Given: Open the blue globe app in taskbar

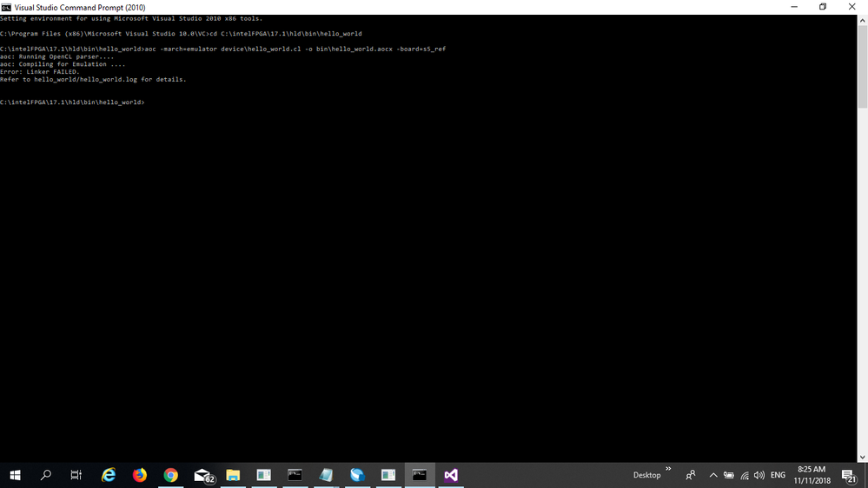Looking at the screenshot, I should point(357,475).
